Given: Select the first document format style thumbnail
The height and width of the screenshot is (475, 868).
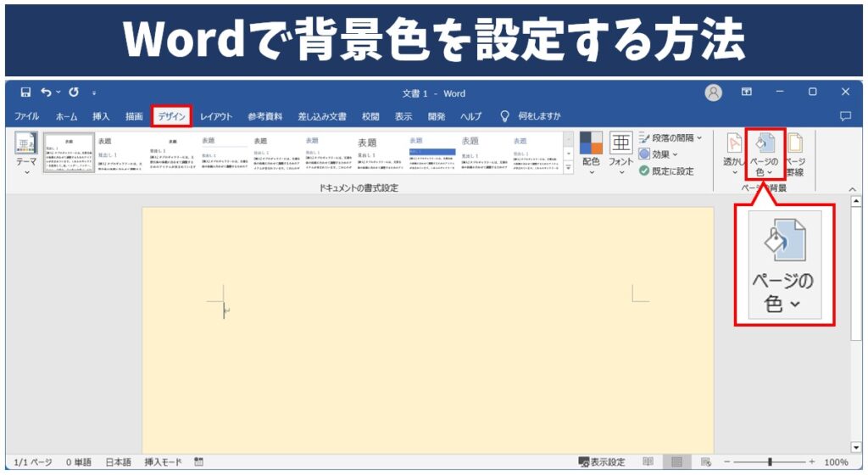Looking at the screenshot, I should tap(69, 153).
